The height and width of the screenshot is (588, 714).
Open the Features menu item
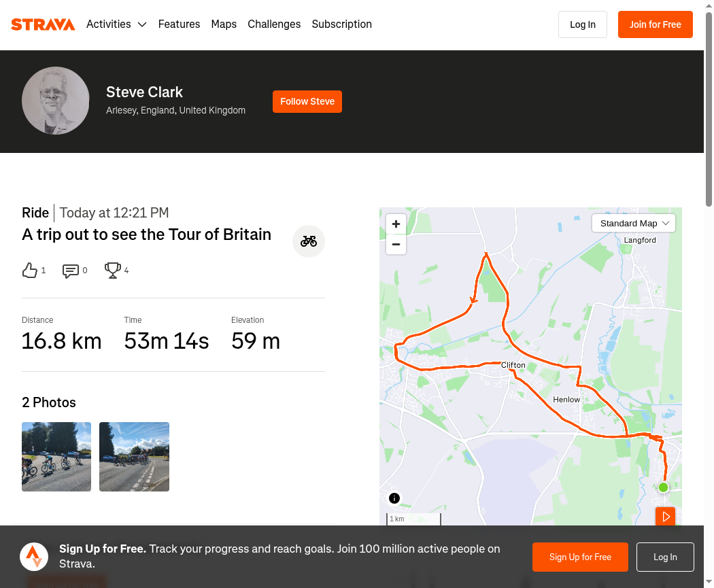click(179, 24)
